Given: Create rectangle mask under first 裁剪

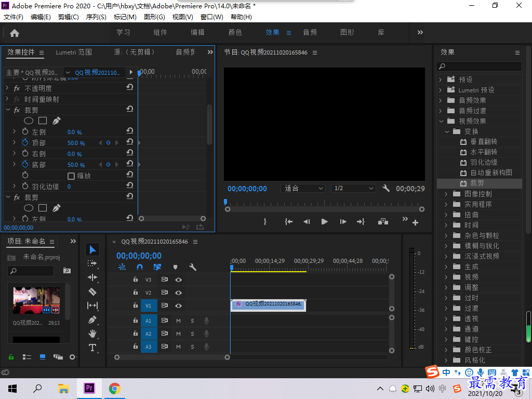Looking at the screenshot, I should point(43,121).
